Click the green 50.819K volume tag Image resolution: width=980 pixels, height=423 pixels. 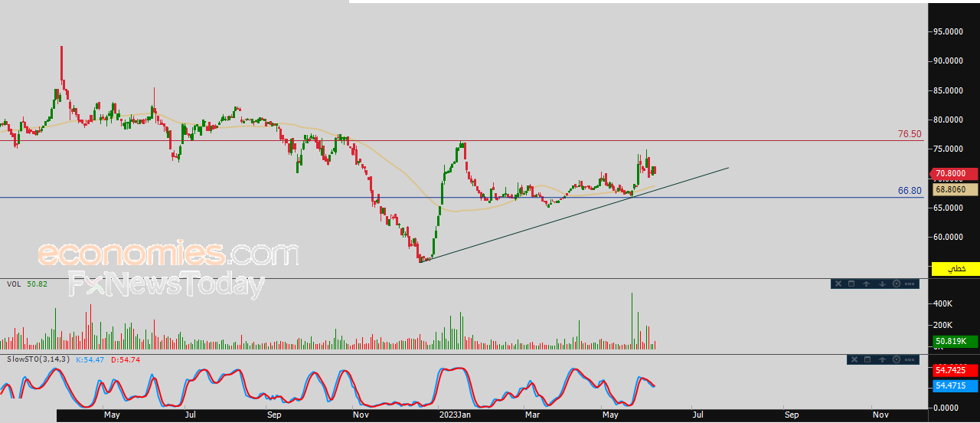[x=955, y=342]
